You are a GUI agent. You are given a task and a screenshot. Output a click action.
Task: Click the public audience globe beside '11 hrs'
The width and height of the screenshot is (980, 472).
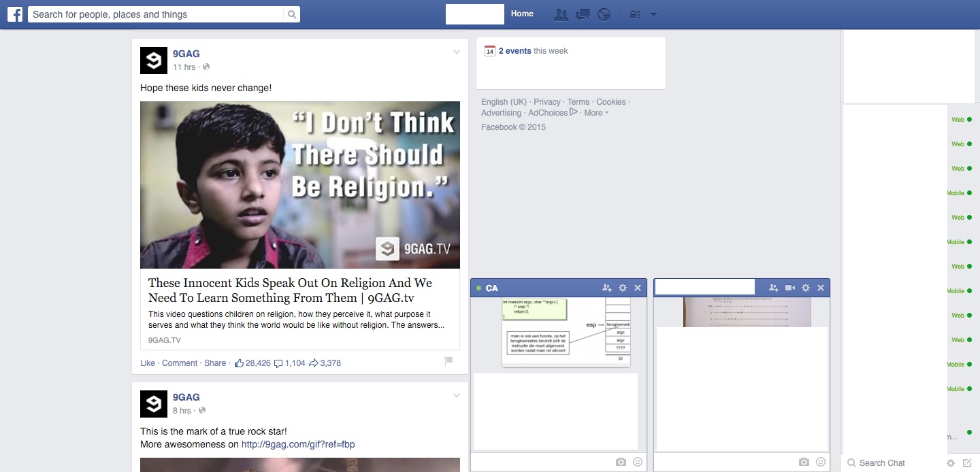tap(206, 67)
